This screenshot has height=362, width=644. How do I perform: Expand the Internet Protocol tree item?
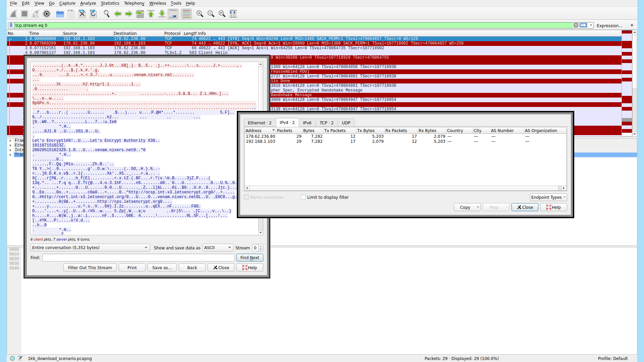pyautogui.click(x=10, y=150)
